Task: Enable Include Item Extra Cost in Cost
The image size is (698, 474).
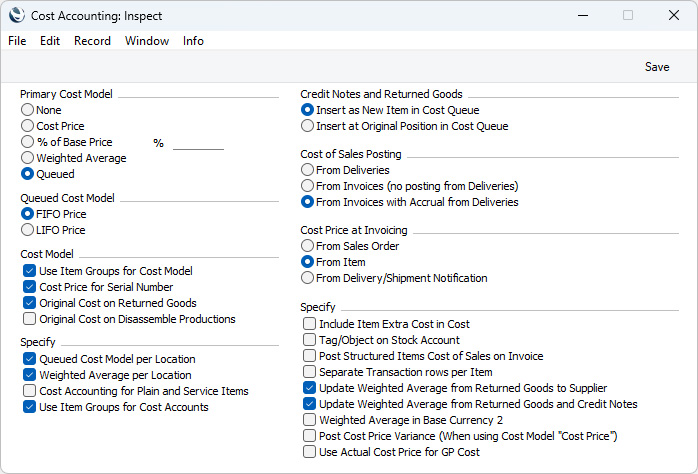Action: [x=309, y=324]
